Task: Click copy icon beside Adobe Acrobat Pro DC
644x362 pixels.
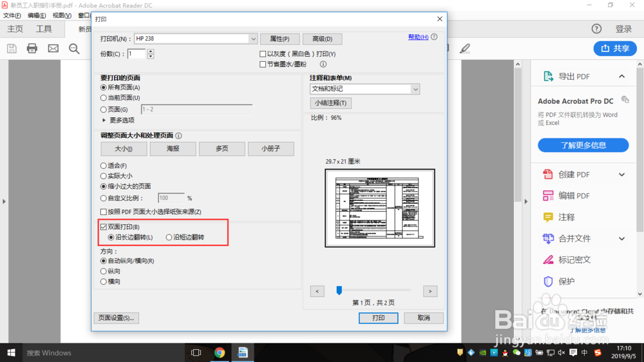Action: coord(625,99)
